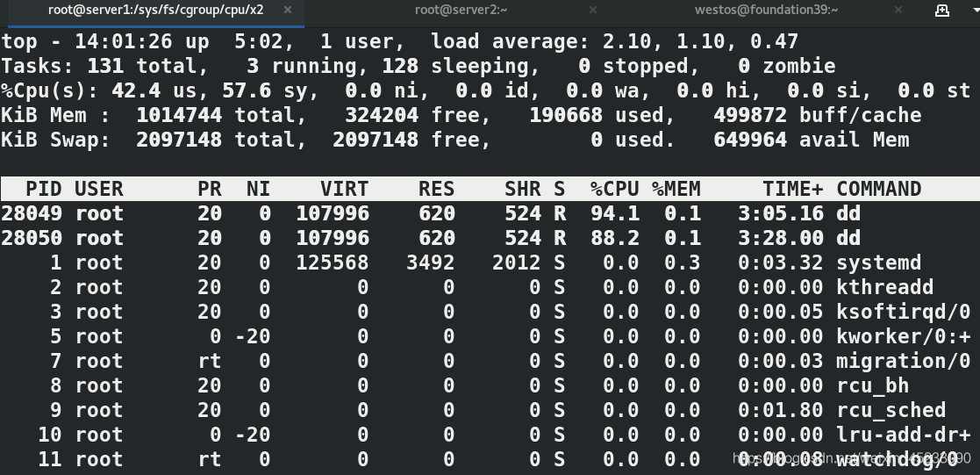Click the 131 total tasks value

point(105,67)
